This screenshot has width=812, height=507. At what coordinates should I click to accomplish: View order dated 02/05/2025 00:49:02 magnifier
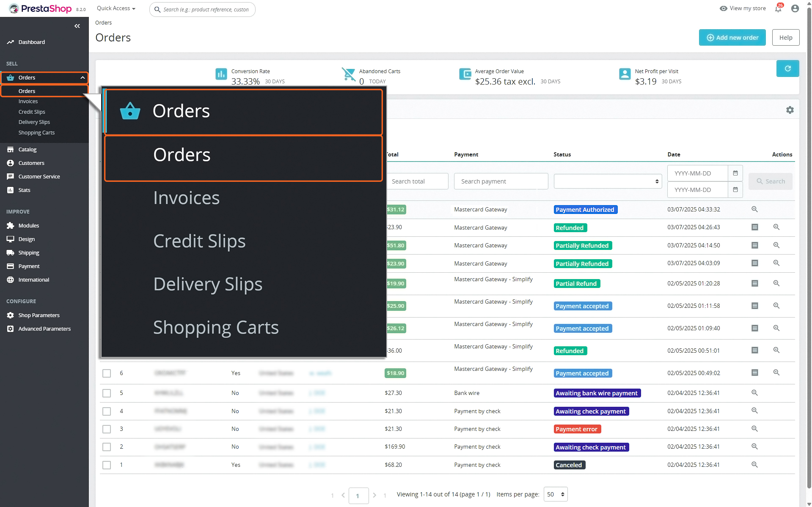pyautogui.click(x=776, y=373)
